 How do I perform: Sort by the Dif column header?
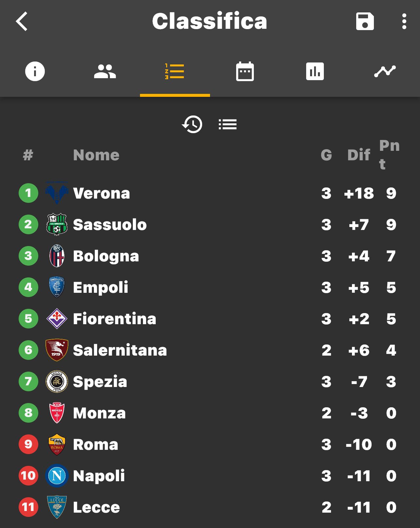359,155
